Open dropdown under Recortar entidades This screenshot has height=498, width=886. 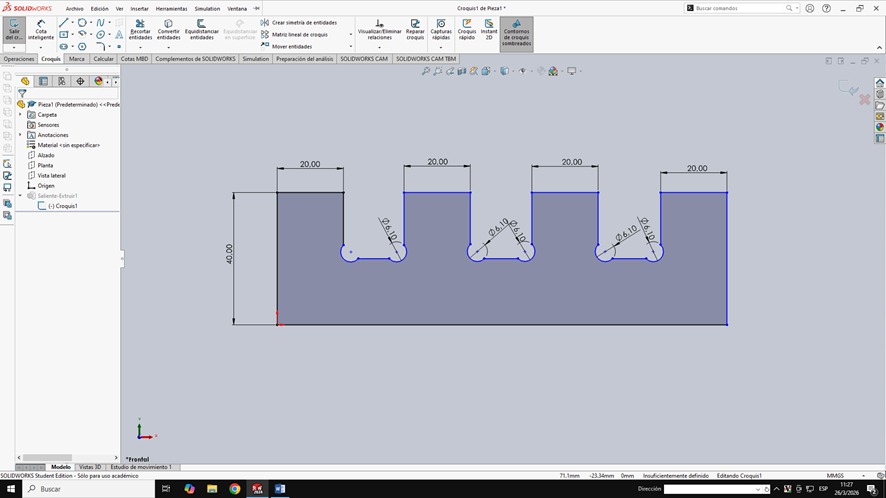(x=140, y=47)
